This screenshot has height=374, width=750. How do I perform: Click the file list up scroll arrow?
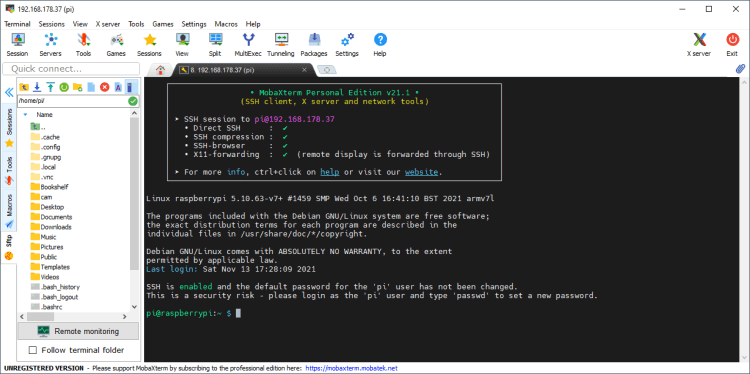(134, 114)
